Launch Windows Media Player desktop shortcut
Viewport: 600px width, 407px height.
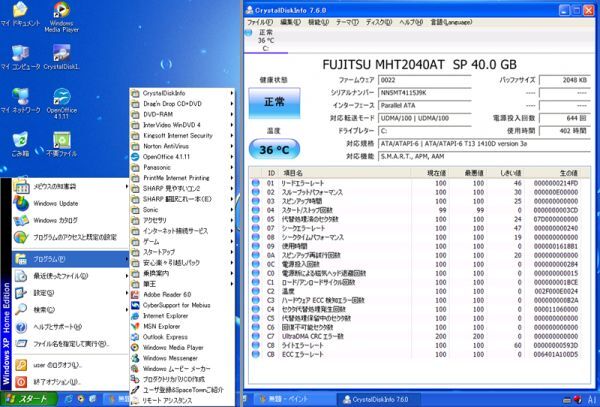point(62,17)
